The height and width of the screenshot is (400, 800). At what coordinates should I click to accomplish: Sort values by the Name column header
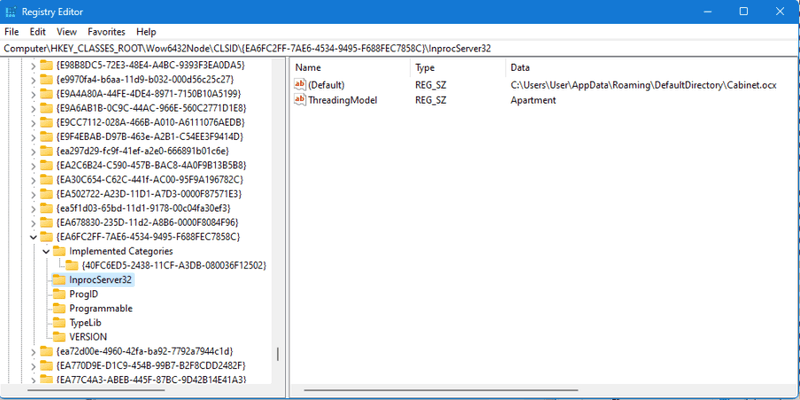pyautogui.click(x=350, y=66)
